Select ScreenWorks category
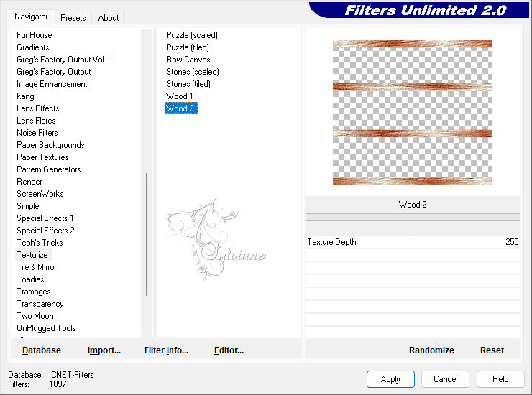The image size is (532, 395). point(40,194)
